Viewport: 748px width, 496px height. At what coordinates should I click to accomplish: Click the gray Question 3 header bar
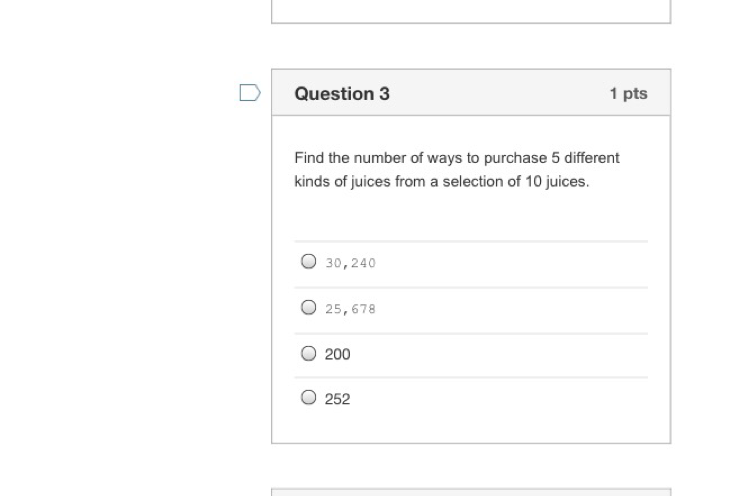point(500,93)
